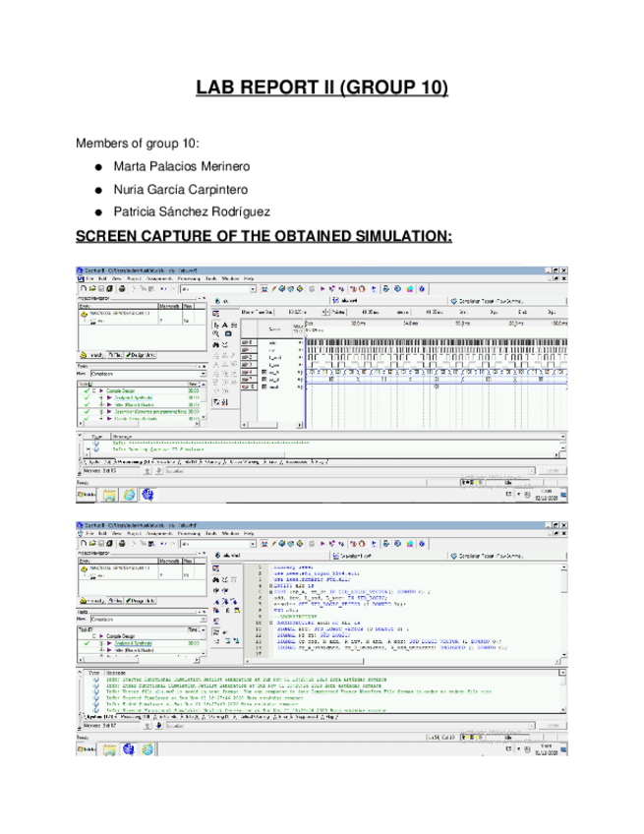The height and width of the screenshot is (834, 644).
Task: Open project name dropdown in lower screenshot toolbar
Action: [x=253, y=544]
